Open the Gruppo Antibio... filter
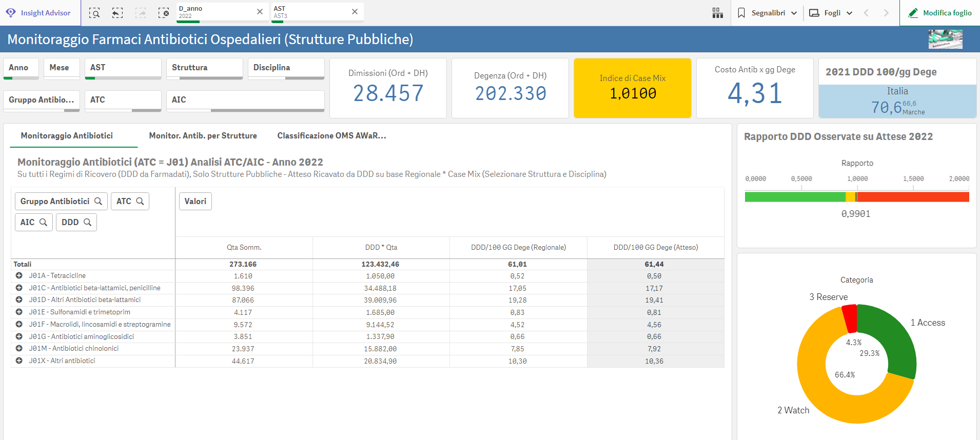This screenshot has width=980, height=440. point(42,100)
